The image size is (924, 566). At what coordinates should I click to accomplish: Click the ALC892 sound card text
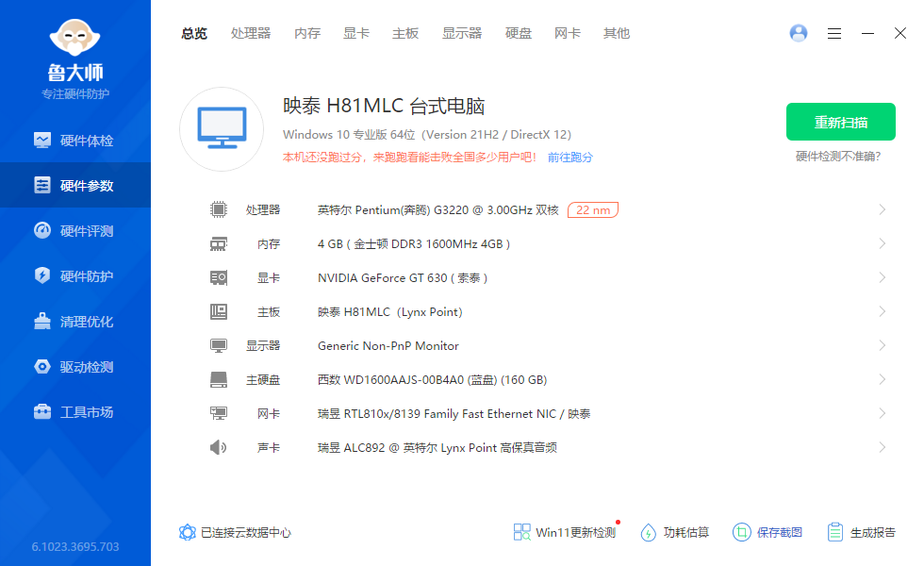click(437, 448)
